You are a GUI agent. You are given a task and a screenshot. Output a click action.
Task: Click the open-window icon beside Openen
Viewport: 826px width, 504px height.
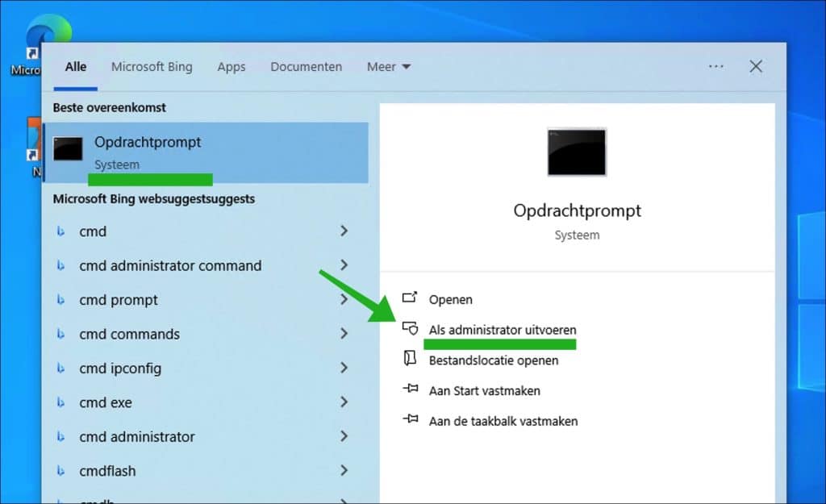(410, 298)
